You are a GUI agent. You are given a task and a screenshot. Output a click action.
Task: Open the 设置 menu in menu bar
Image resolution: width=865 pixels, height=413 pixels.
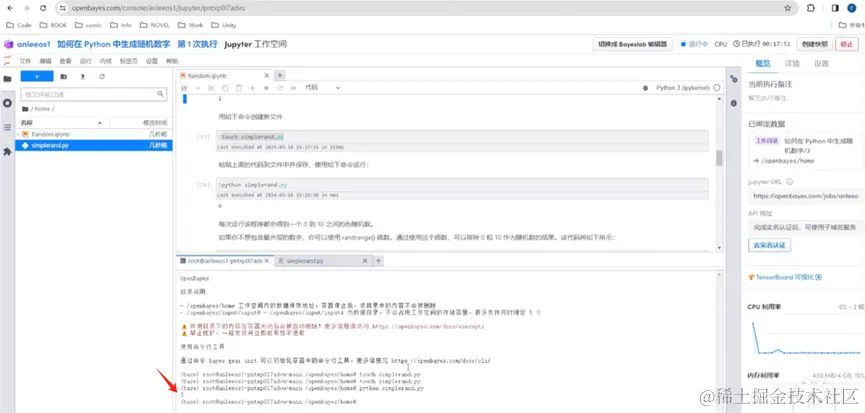[152, 61]
